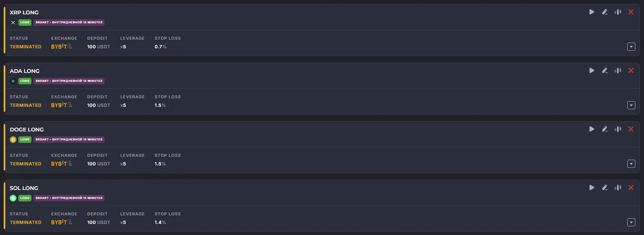The height and width of the screenshot is (235, 644).
Task: Click the XRP green LONG badge
Action: (25, 23)
